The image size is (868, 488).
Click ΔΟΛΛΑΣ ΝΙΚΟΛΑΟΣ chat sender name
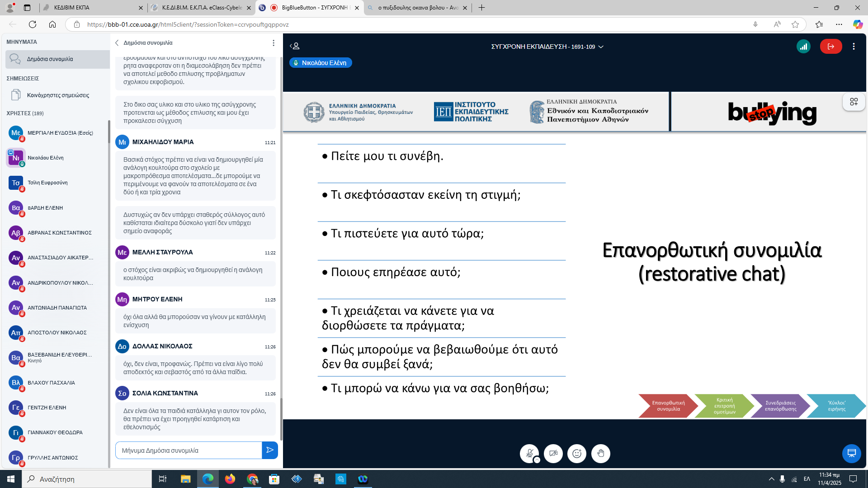(x=162, y=346)
